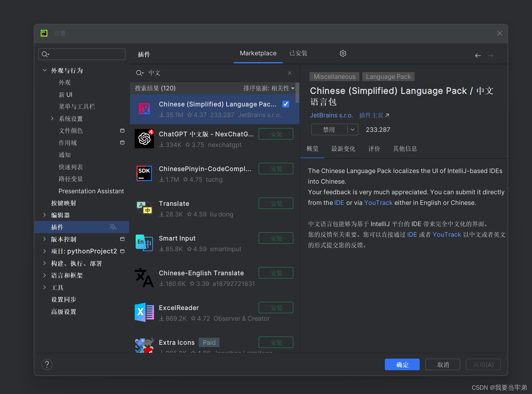Click the Smart Input plugin icon
Image resolution: width=532 pixels, height=394 pixels.
point(144,243)
